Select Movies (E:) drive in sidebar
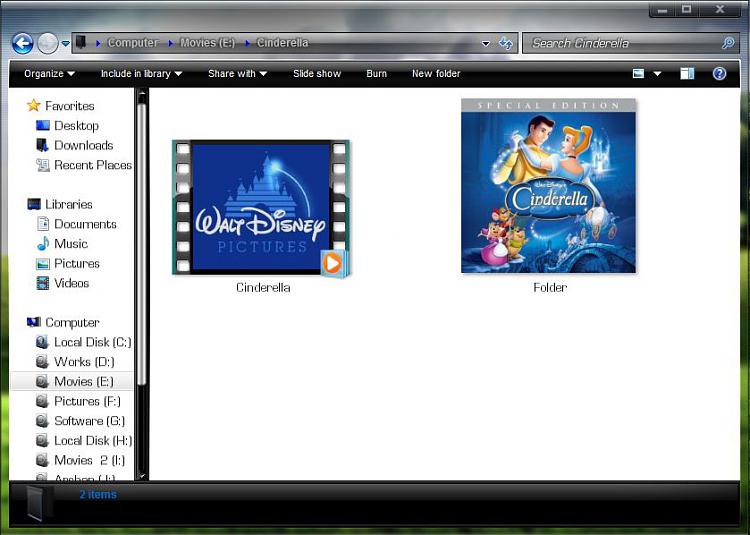 (72, 382)
